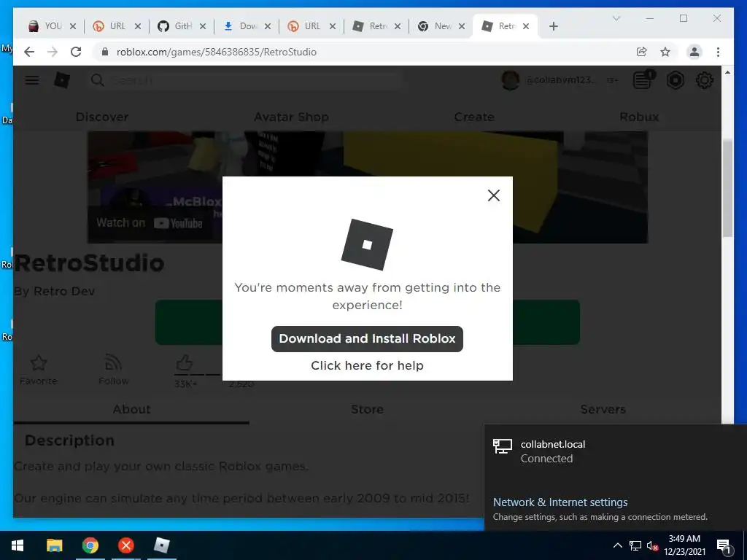The height and width of the screenshot is (560, 747).
Task: Click the network tray icon
Action: point(635,545)
